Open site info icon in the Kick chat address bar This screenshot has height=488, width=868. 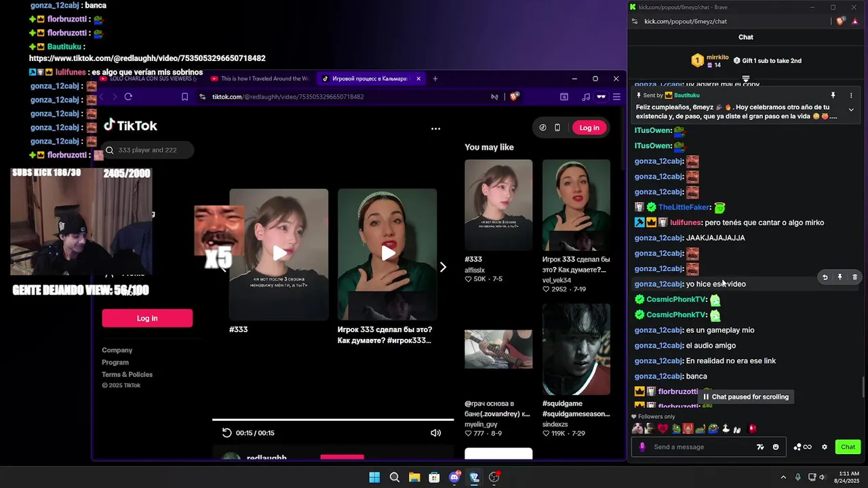tap(634, 21)
